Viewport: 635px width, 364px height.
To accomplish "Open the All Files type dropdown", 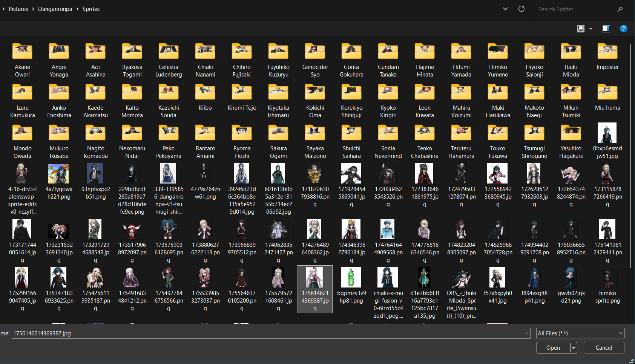I will pos(580,333).
